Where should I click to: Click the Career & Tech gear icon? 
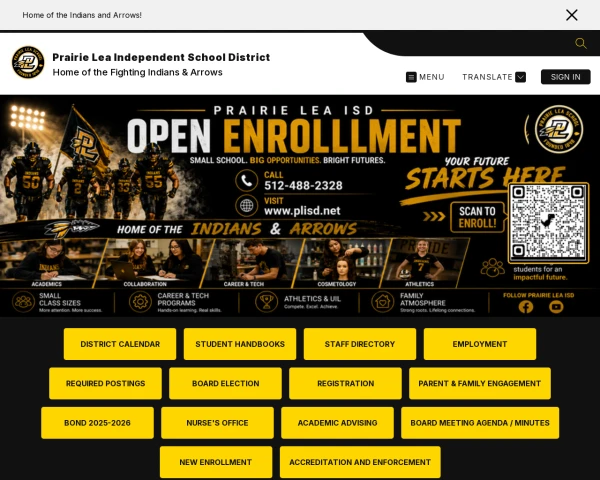coord(140,302)
